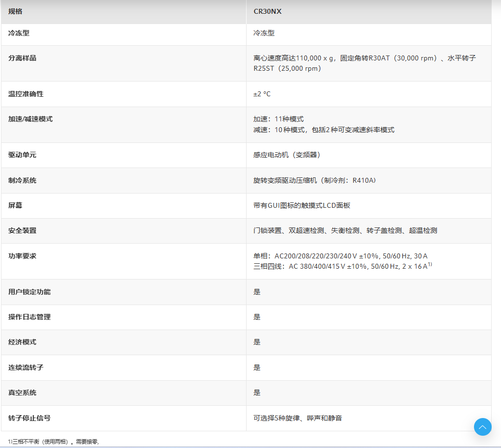Click the footnote '1)三相不平衡（使用两相）。需要接零'
Viewport: 501px width, 448px height.
[x=54, y=442]
